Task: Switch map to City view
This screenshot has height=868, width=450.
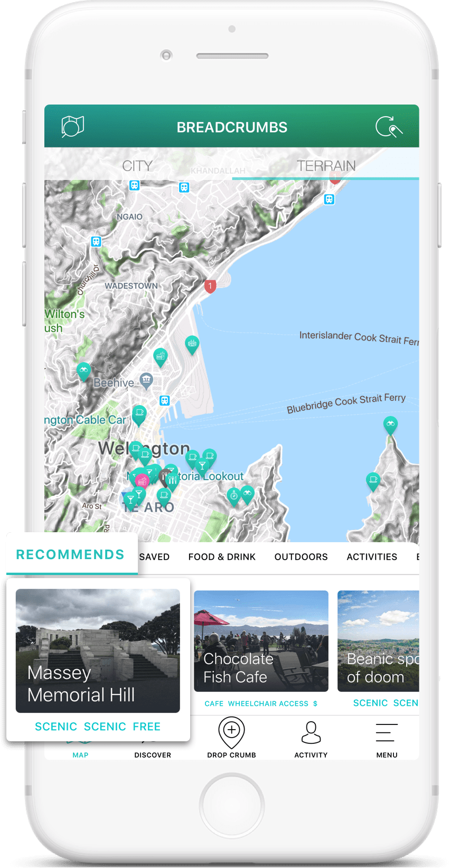Action: point(137,166)
